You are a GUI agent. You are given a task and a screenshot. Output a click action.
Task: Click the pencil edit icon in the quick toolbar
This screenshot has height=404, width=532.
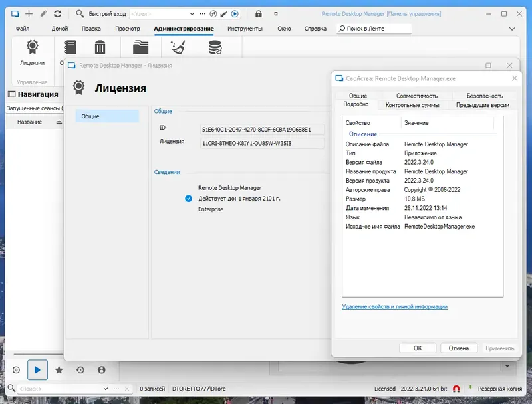[43, 13]
